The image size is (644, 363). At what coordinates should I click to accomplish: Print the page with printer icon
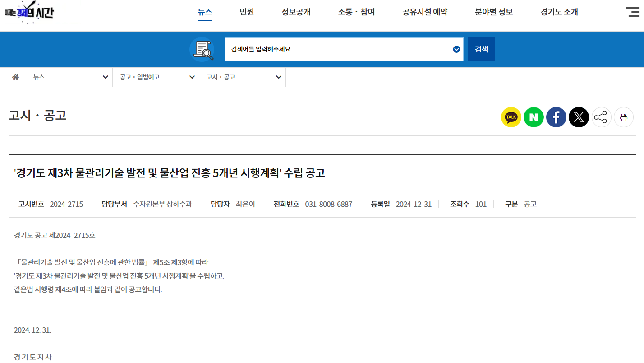coord(624,117)
